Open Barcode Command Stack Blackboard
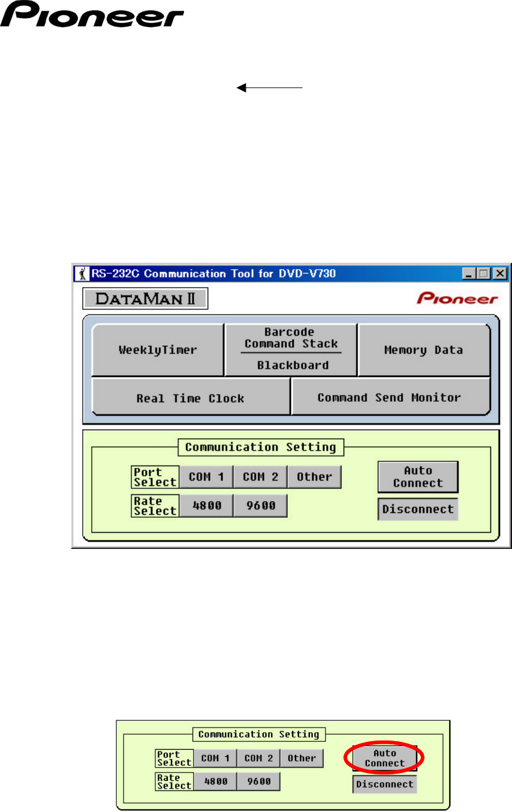The width and height of the screenshot is (512, 812). click(291, 350)
